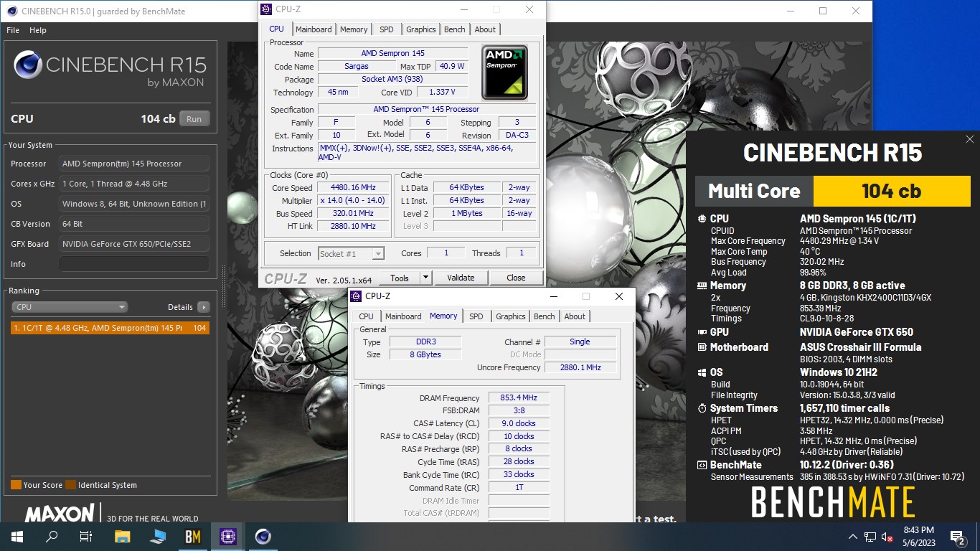Switch to About tab in upper CPU-Z
Image resolution: width=980 pixels, height=551 pixels.
tap(485, 29)
